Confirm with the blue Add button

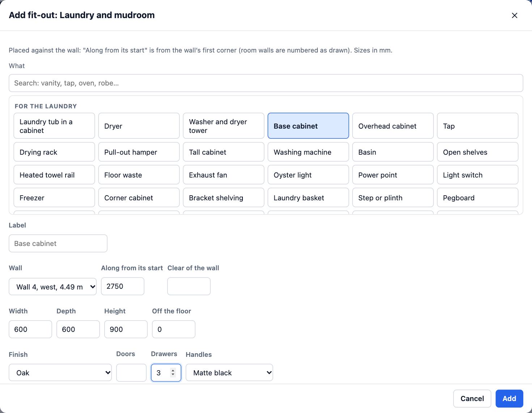[509, 399]
